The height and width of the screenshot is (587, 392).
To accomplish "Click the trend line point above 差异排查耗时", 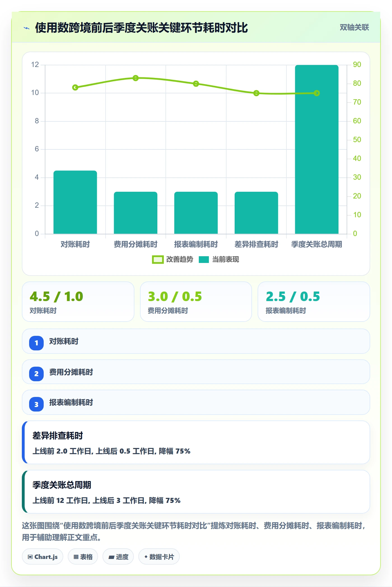I will [256, 93].
